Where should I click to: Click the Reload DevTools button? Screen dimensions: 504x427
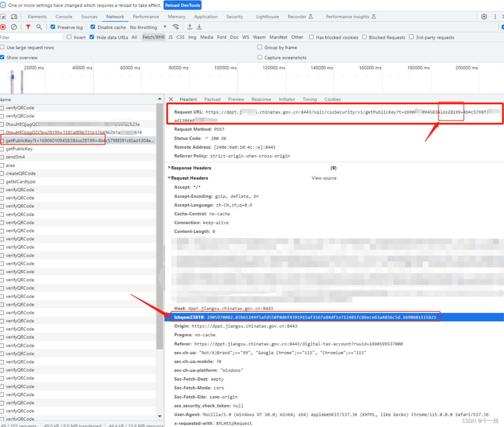point(182,5)
